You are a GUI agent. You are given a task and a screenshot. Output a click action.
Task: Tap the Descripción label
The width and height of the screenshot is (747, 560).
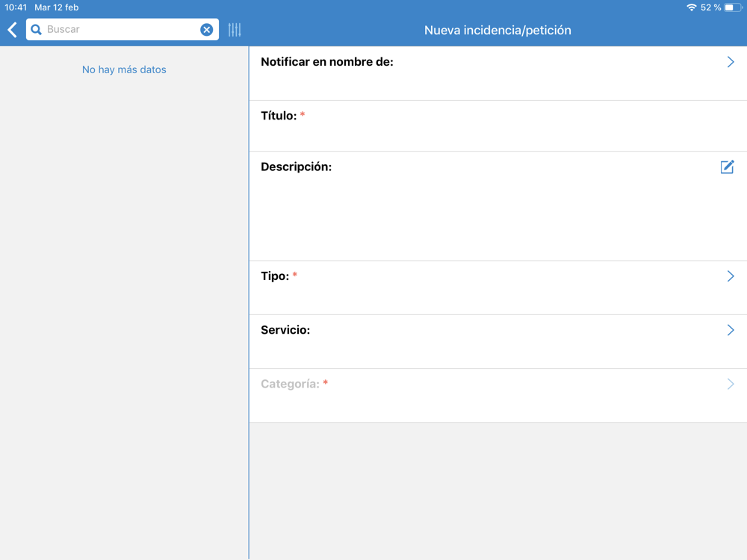pyautogui.click(x=296, y=167)
